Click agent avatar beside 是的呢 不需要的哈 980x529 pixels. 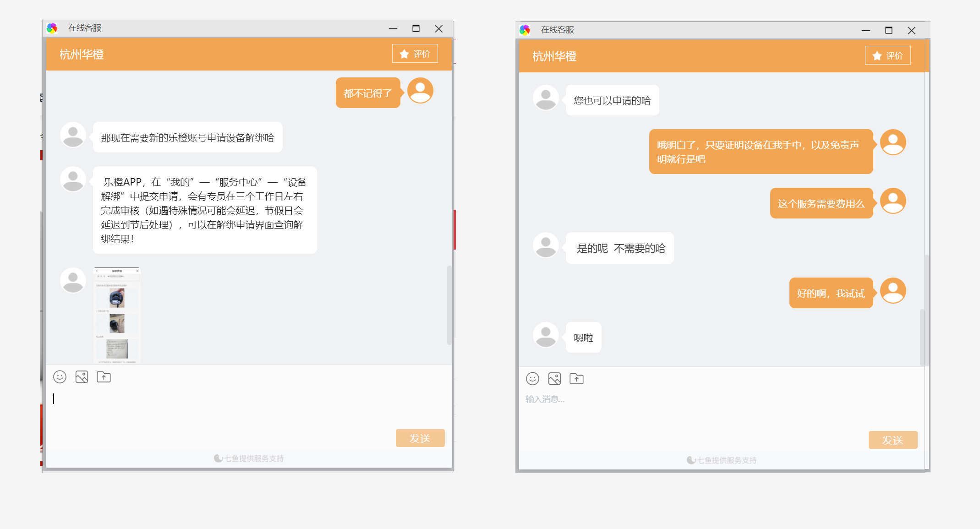tap(546, 245)
